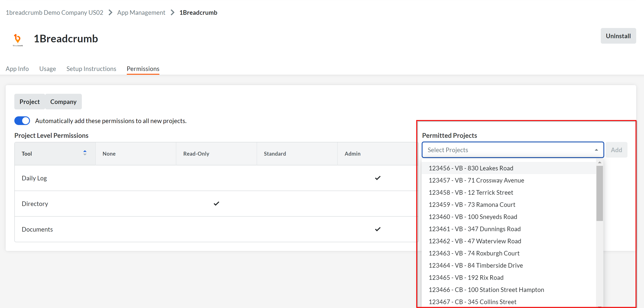Click the dropdown list scroll-up arrow

tap(599, 163)
